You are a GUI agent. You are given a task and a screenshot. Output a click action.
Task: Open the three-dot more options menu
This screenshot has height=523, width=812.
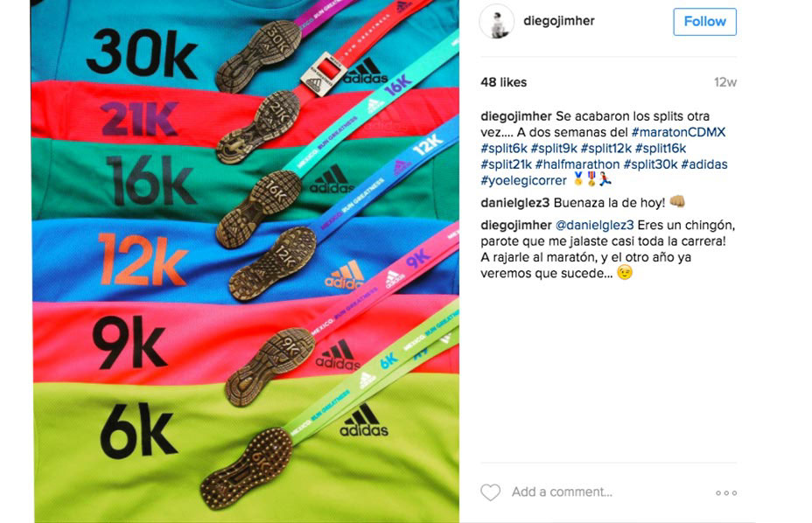coord(726,493)
